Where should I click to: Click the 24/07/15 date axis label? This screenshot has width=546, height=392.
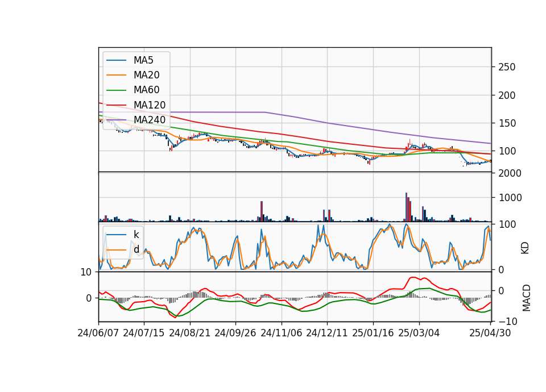click(143, 333)
